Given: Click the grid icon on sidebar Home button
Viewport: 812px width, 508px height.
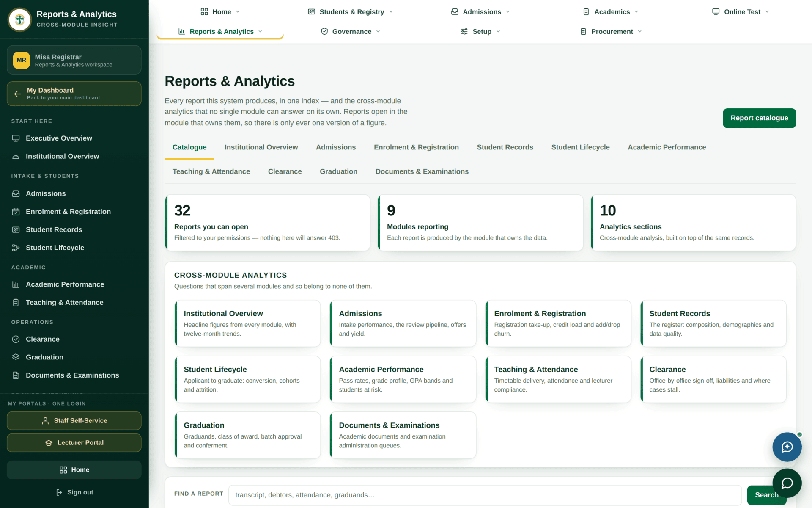Looking at the screenshot, I should [63, 470].
